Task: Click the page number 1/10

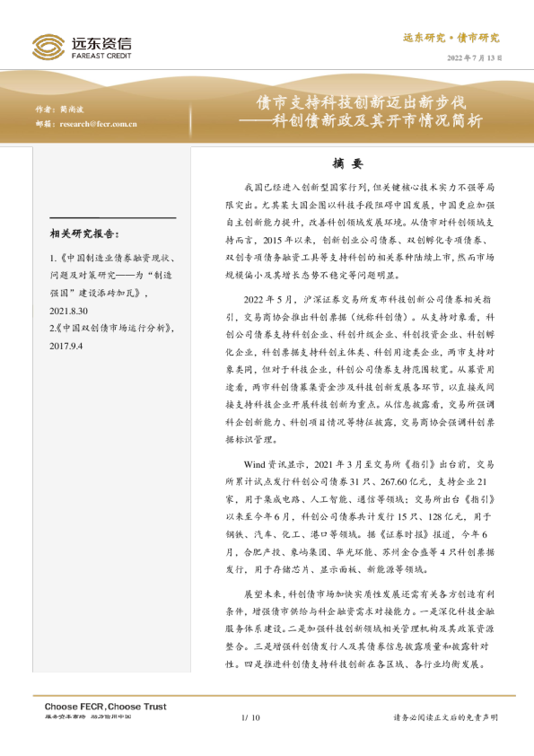Action: 250,717
